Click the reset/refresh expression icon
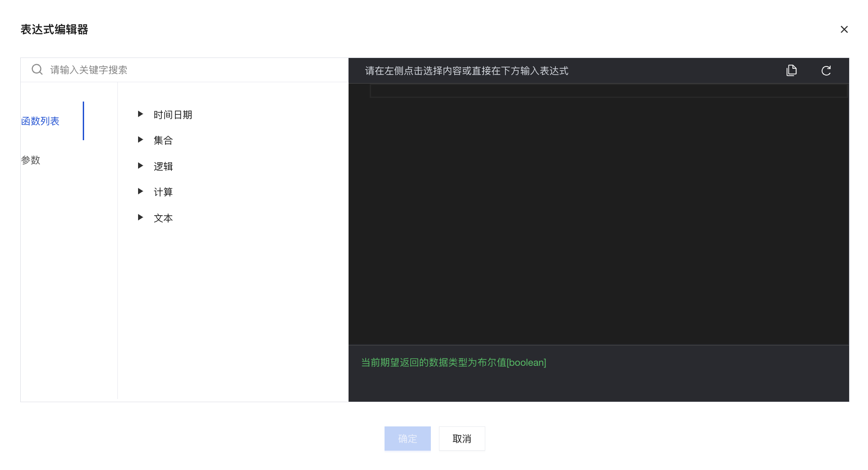Image resolution: width=868 pixels, height=470 pixels. [826, 71]
